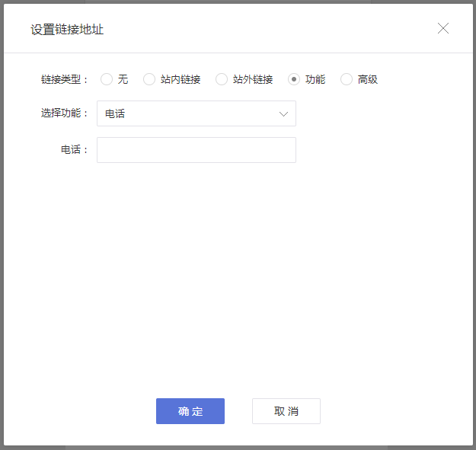476x450 pixels.
Task: Confirm with the 确定 button
Action: pyautogui.click(x=190, y=411)
